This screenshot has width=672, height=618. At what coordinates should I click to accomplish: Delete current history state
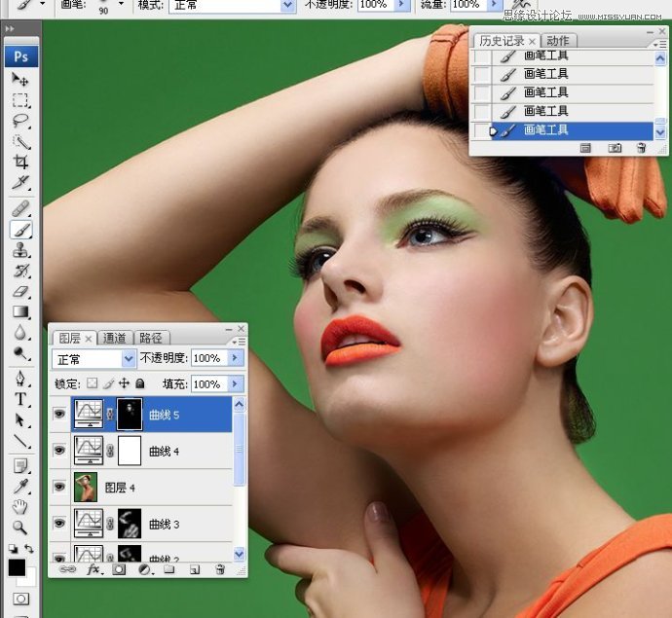[641, 148]
